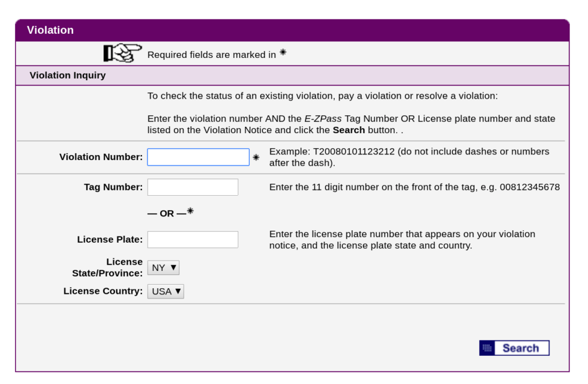Click the asterisk next to the OR separator
The width and height of the screenshot is (588, 384).
pos(191,211)
